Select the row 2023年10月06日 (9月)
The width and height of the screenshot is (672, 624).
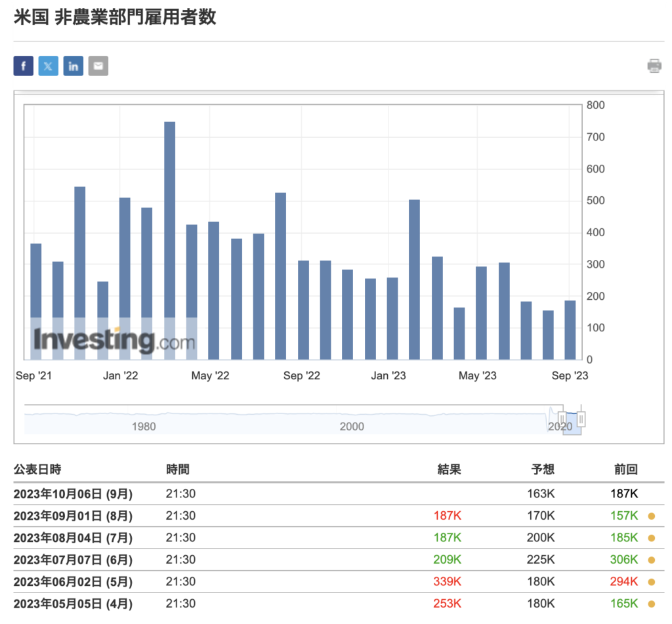[339, 493]
